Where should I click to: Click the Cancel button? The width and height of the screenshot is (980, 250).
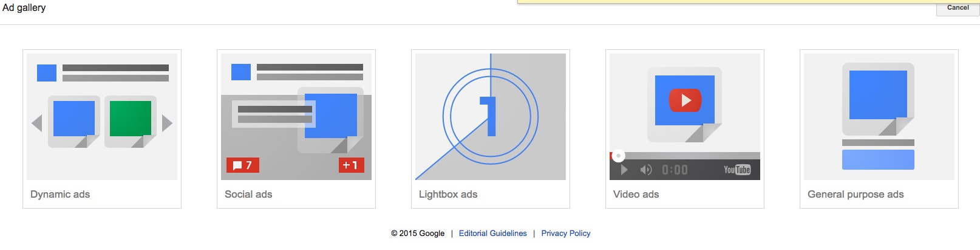pyautogui.click(x=958, y=8)
